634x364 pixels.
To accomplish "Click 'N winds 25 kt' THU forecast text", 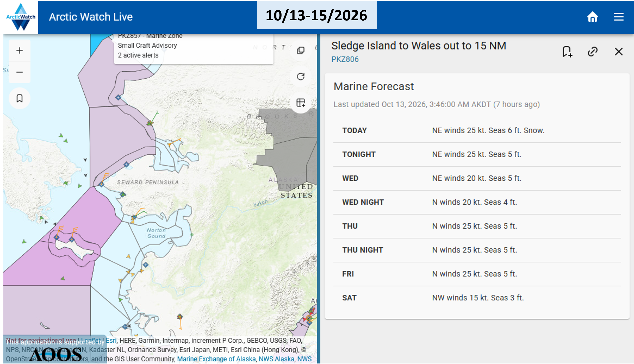I will pyautogui.click(x=475, y=226).
